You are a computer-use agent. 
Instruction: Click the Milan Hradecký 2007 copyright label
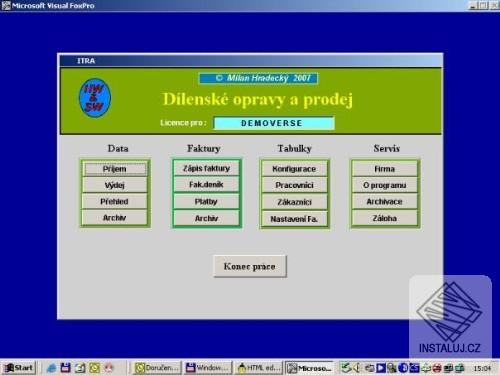(x=258, y=78)
